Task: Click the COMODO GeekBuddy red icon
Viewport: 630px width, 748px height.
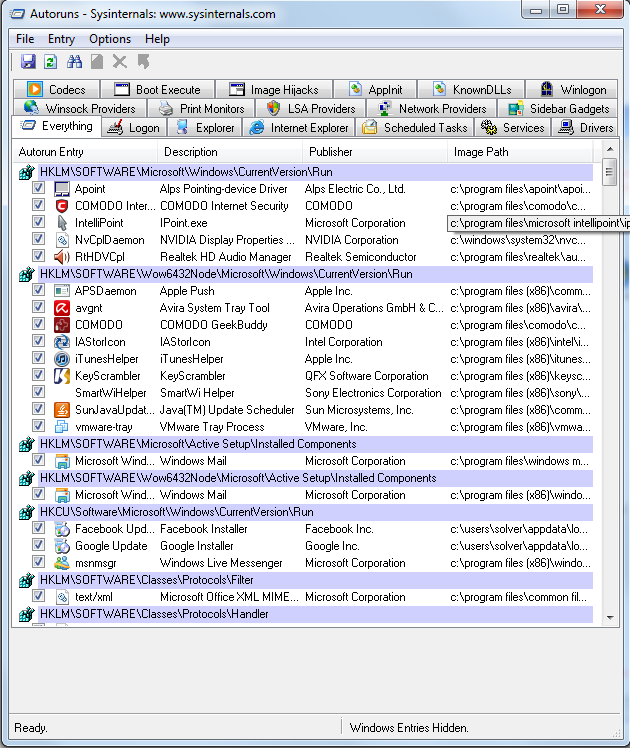Action: [62, 325]
